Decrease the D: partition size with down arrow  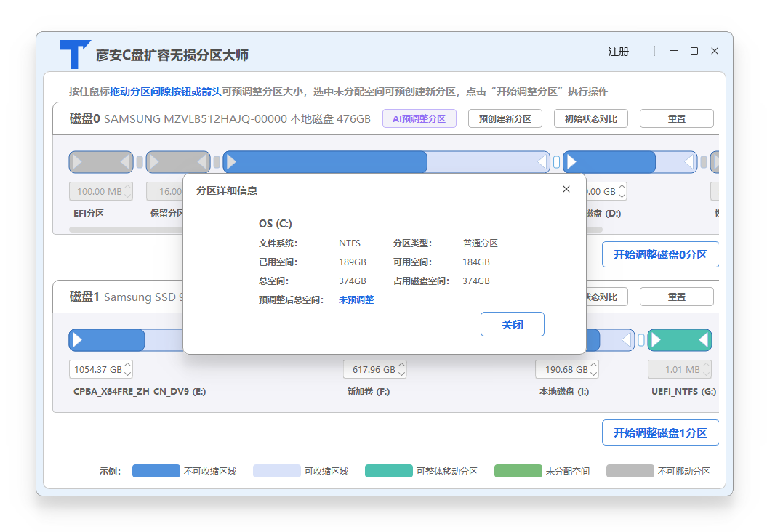point(622,196)
